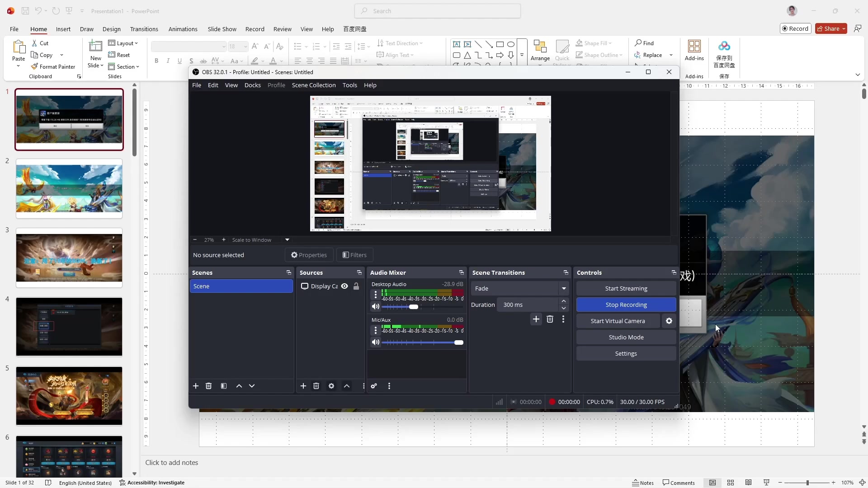Open Virtual Camera settings gear
The image size is (868, 488).
coord(669,321)
